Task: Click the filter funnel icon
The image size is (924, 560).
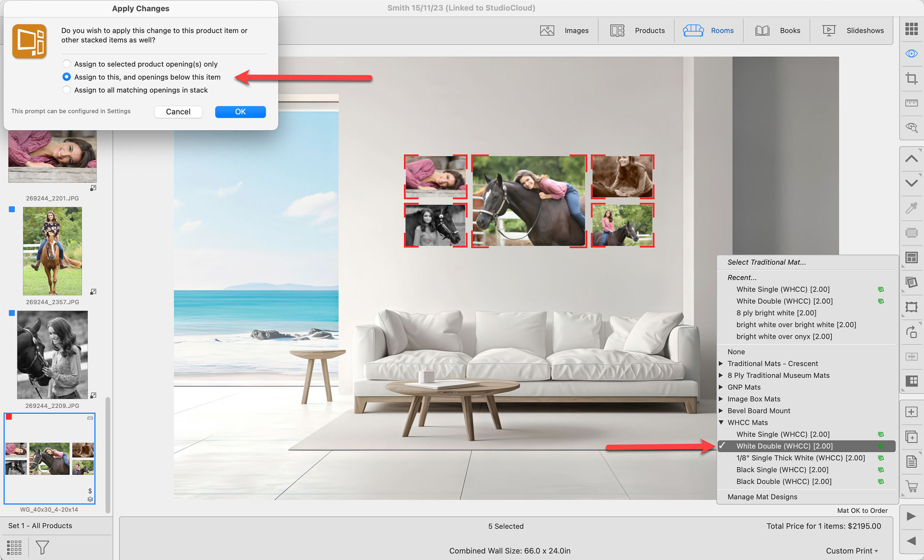Action: pyautogui.click(x=42, y=547)
